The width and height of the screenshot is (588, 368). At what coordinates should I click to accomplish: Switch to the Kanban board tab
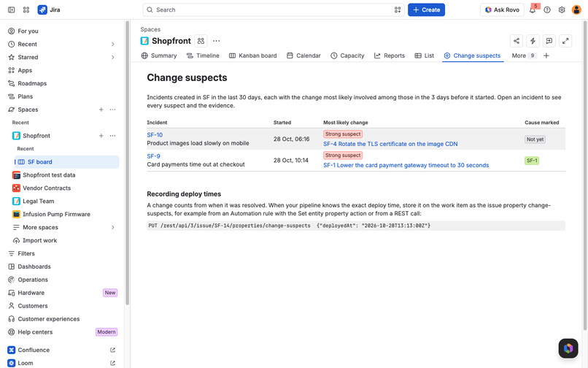[252, 55]
